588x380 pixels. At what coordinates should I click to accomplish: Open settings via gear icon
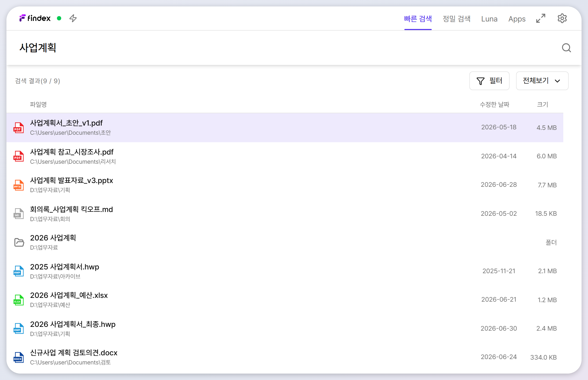point(562,18)
